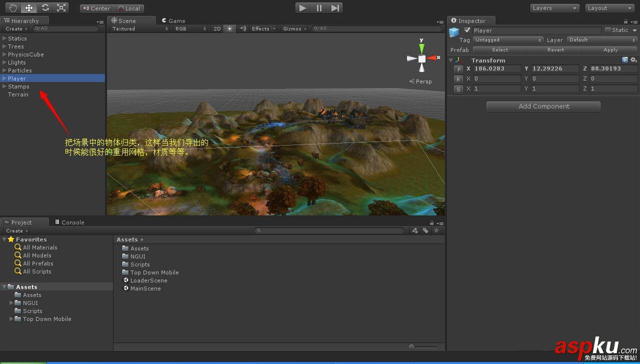Toggle 2D scene view mode

coord(217,28)
